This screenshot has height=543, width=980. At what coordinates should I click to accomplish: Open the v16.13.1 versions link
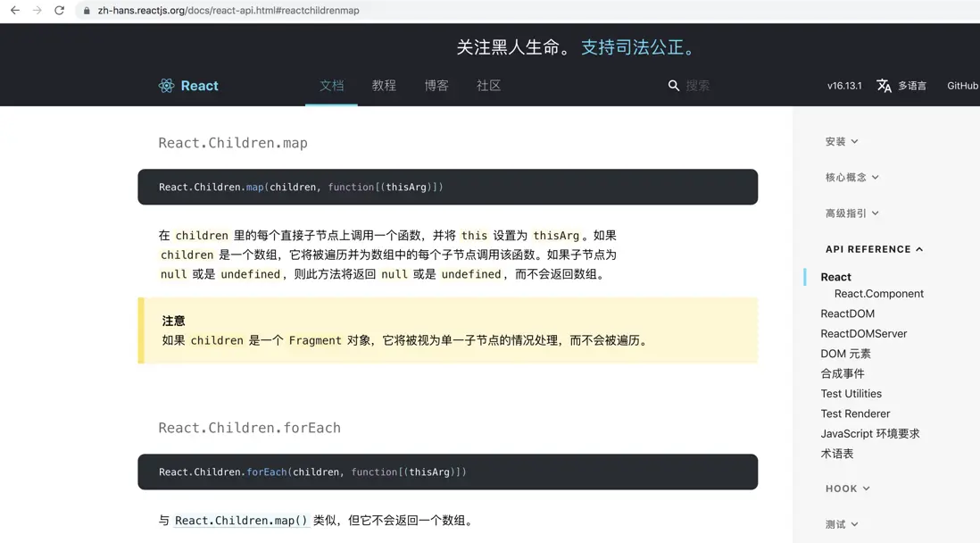844,86
